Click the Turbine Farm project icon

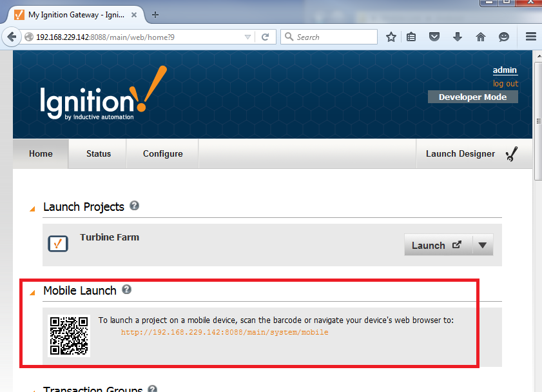tap(58, 244)
